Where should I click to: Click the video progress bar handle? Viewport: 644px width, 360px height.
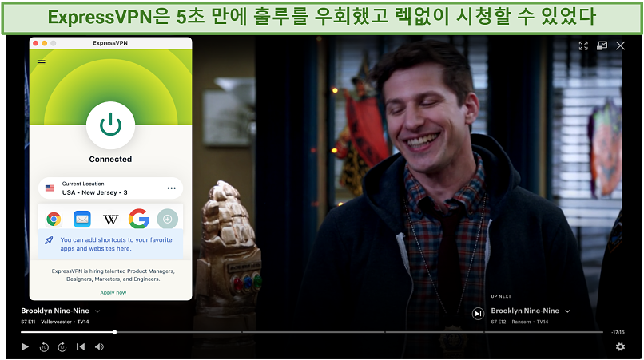coord(114,332)
